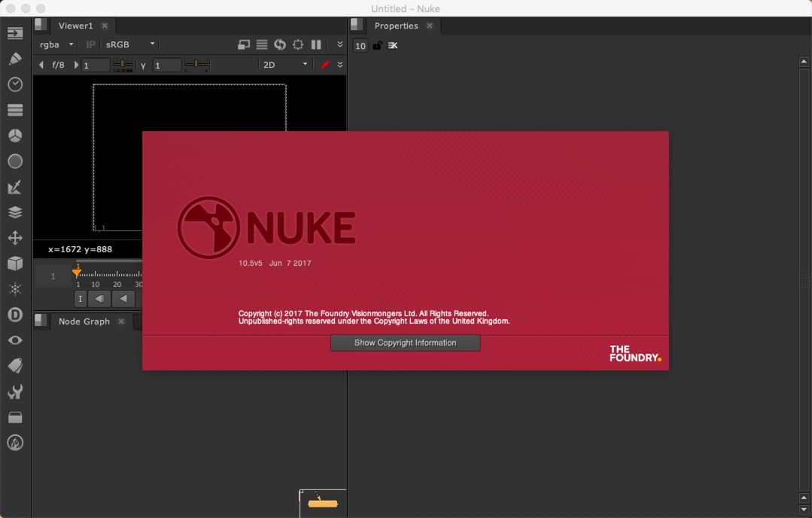
Task: Open the Other nodes menu (box icon)
Action: 15,417
